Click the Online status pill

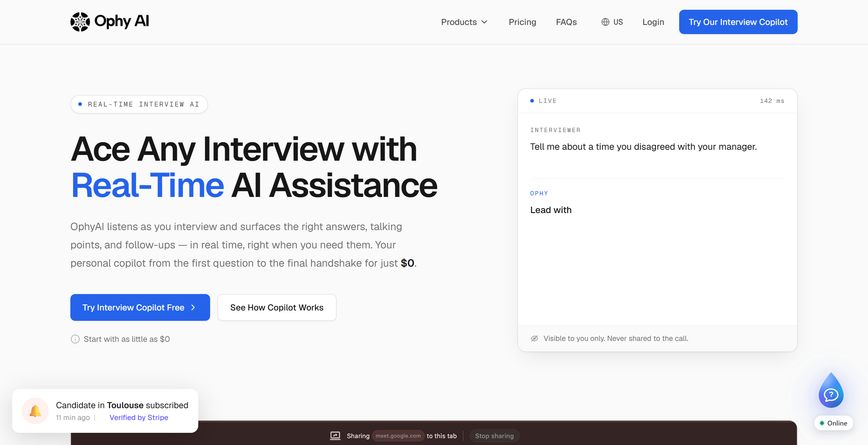pyautogui.click(x=833, y=423)
